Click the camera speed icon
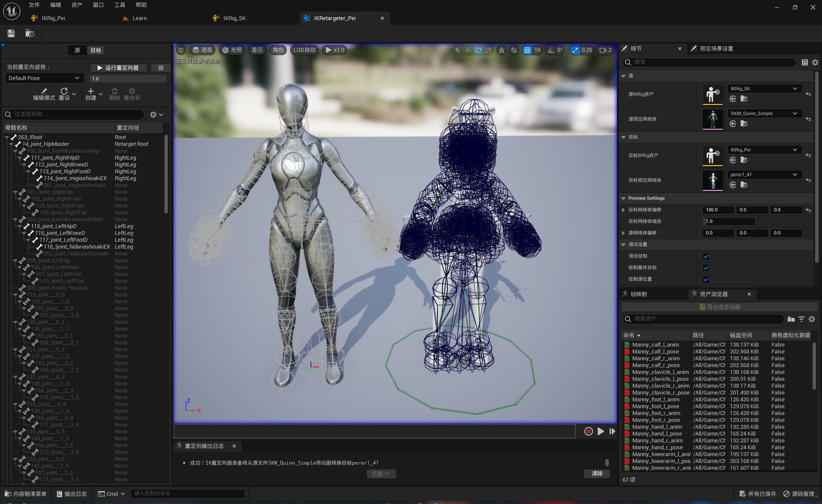This screenshot has height=504, width=822. pyautogui.click(x=602, y=50)
